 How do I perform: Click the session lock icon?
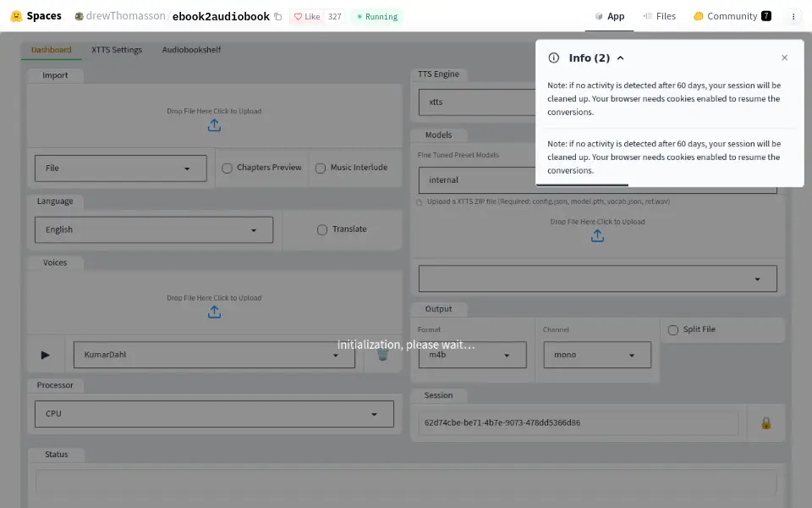[766, 423]
